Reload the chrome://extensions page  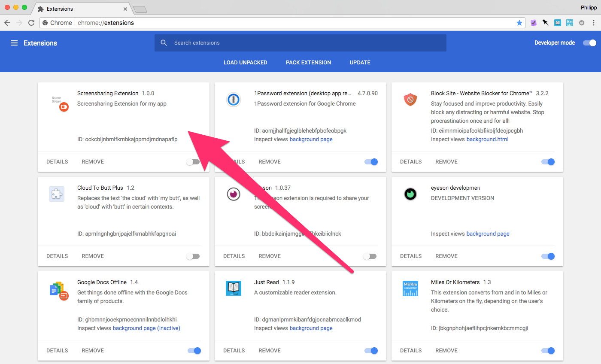click(31, 23)
